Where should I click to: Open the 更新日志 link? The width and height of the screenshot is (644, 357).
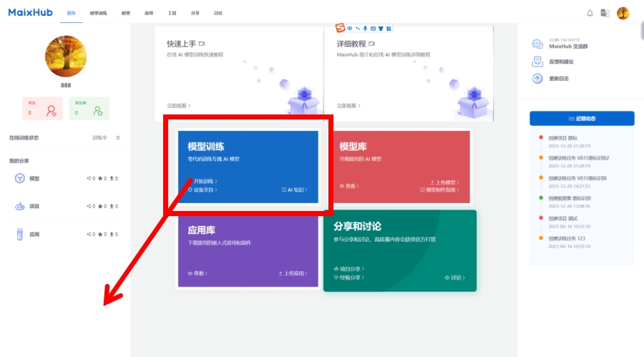pos(559,79)
